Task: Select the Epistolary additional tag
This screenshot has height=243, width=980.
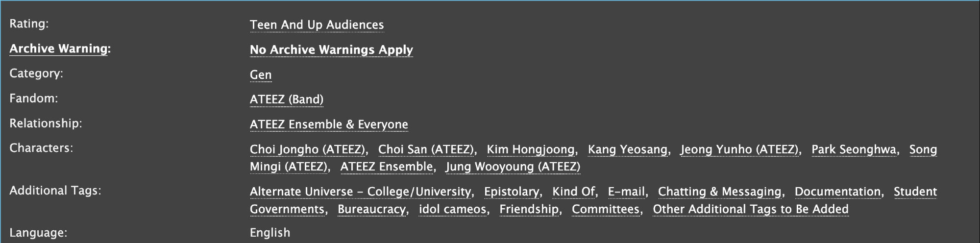Action: click(x=512, y=192)
